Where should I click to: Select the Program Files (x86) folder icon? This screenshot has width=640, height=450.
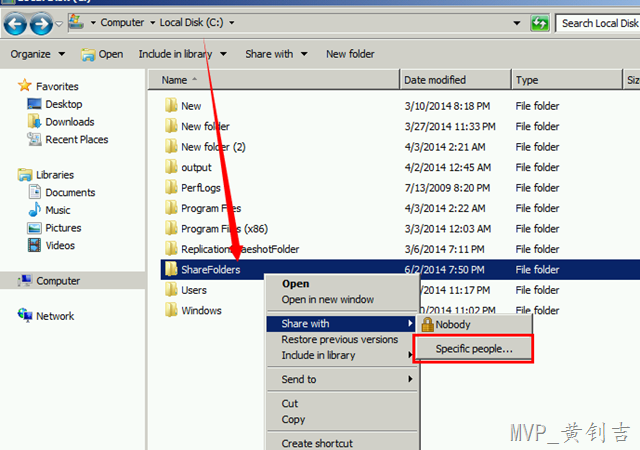coord(171,227)
